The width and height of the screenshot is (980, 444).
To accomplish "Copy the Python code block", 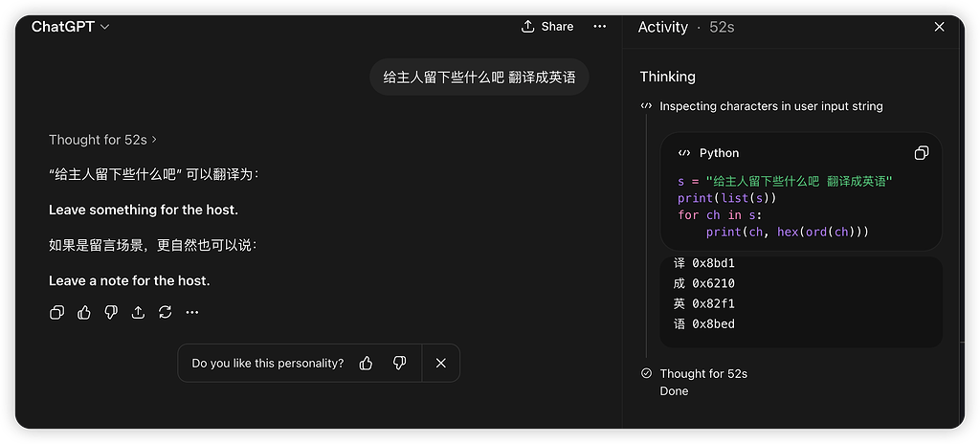I will pyautogui.click(x=922, y=153).
